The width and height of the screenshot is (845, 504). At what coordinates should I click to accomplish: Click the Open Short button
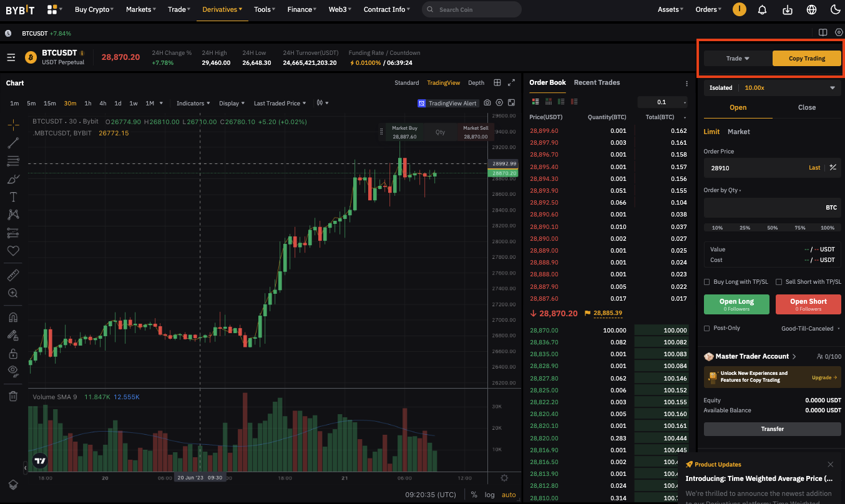point(808,304)
